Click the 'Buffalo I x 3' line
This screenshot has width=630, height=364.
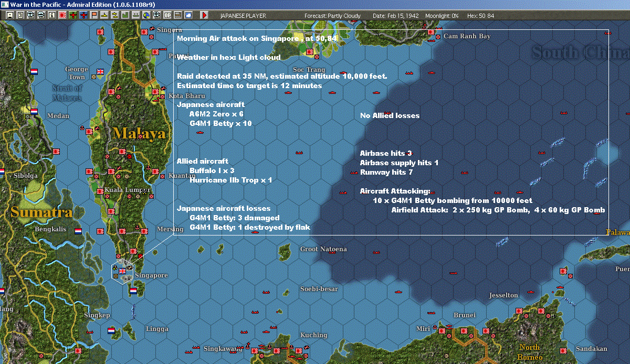point(212,170)
